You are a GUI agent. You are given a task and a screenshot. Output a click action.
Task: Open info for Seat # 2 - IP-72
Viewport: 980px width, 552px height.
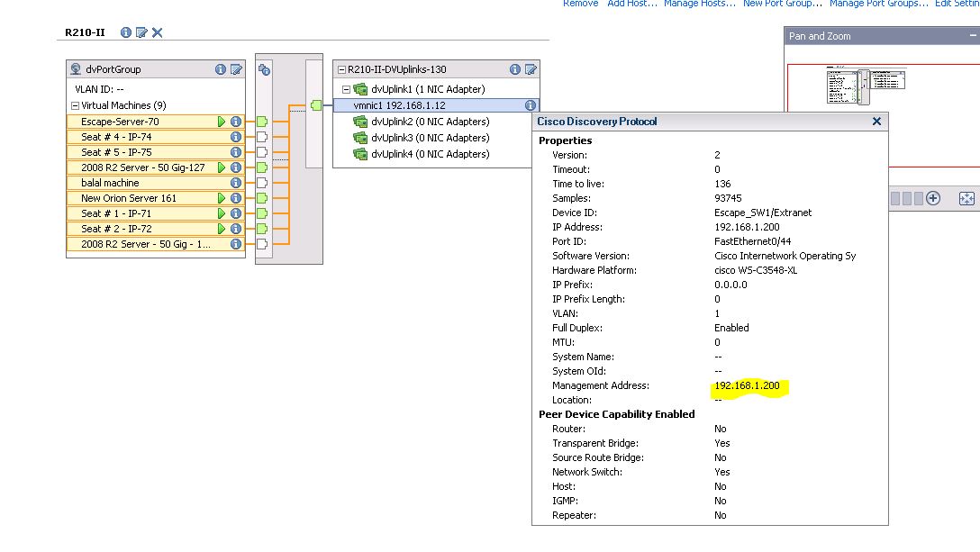236,229
